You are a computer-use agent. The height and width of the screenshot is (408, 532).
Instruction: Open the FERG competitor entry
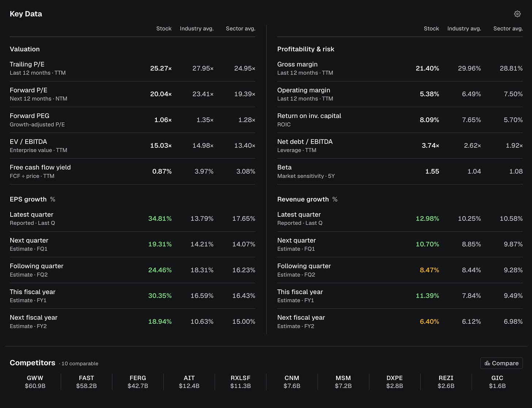(138, 382)
